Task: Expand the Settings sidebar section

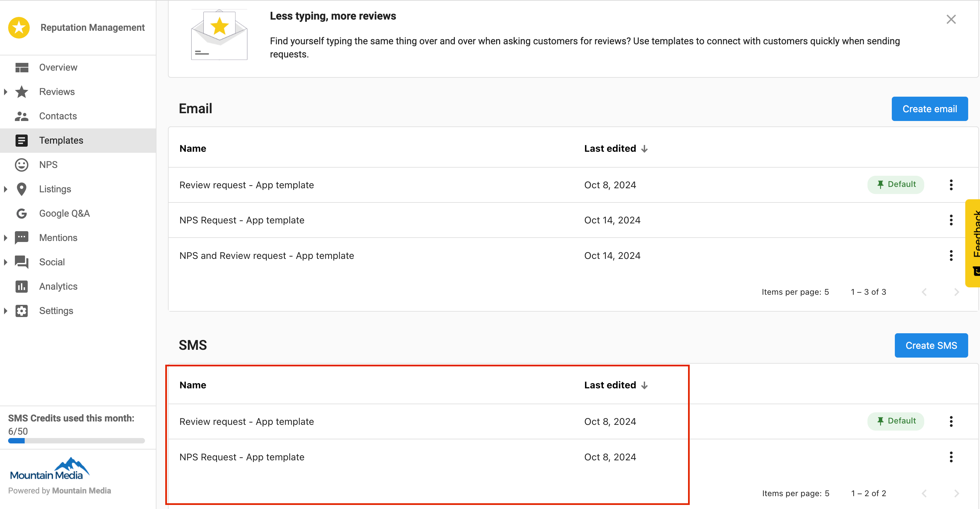Action: point(5,310)
